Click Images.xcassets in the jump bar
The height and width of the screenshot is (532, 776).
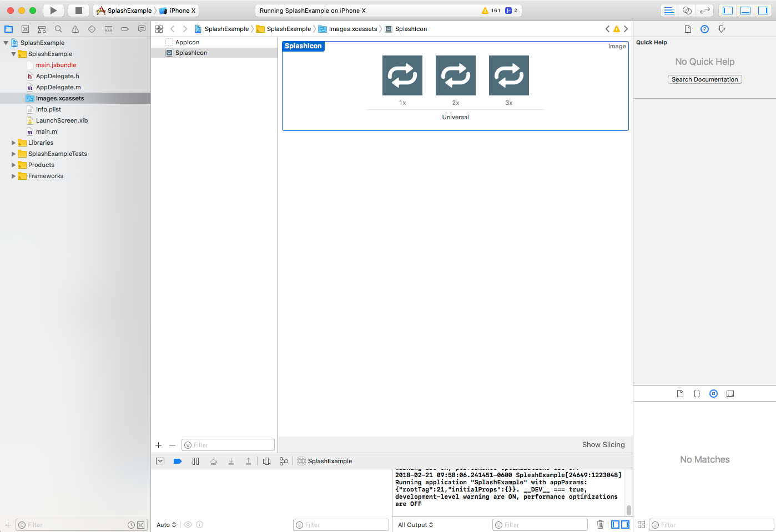[x=347, y=29]
